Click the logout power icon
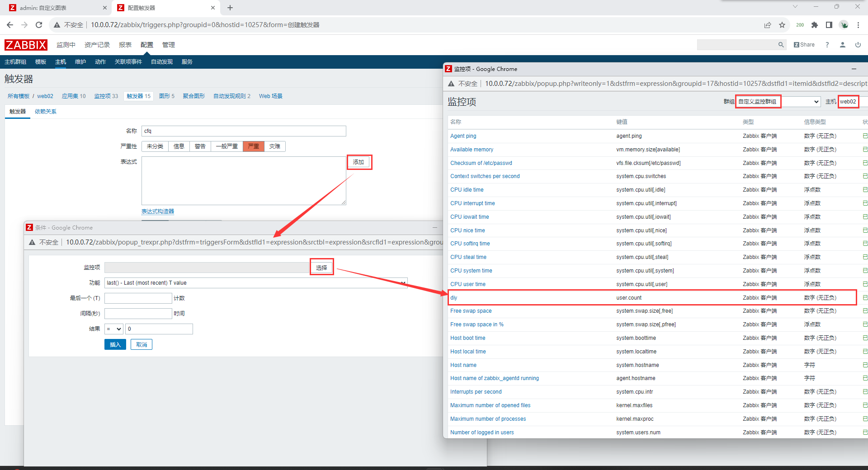 pos(858,45)
